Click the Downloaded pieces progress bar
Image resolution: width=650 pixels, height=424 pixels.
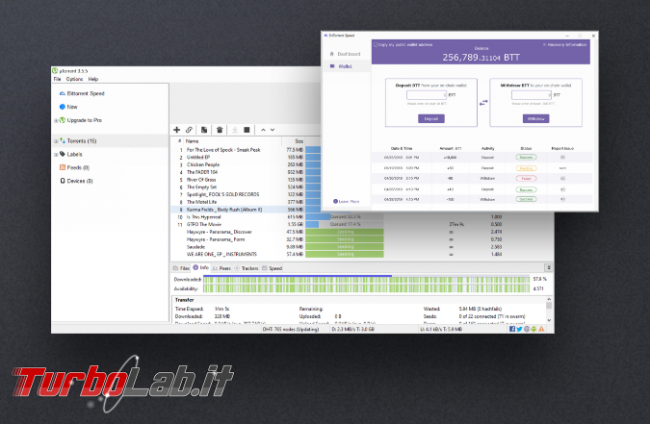[x=366, y=279]
